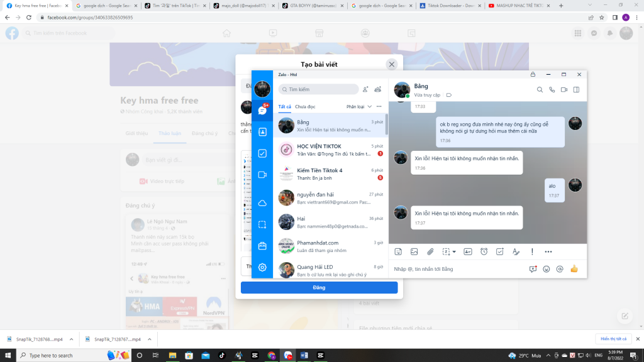Open the three-dot more options in chat toolbar
This screenshot has height=362, width=644.
click(548, 251)
